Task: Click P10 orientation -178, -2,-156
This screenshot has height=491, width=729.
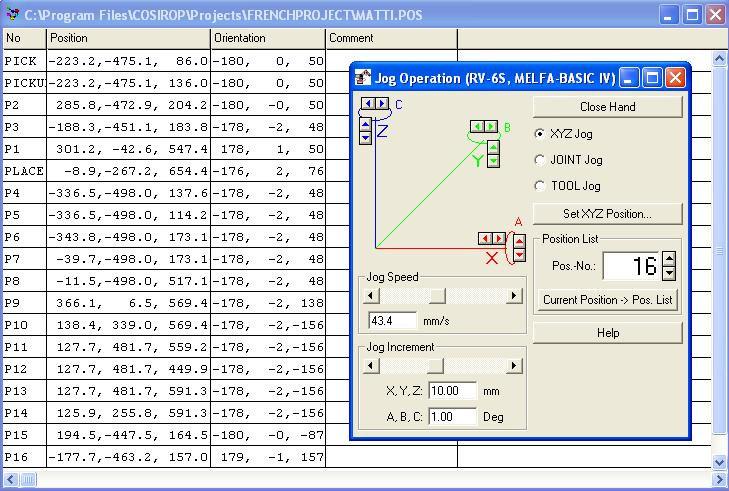Action: point(268,325)
